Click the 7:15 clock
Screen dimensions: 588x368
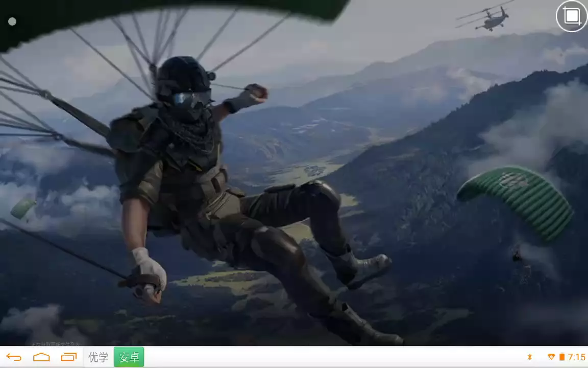pos(576,357)
